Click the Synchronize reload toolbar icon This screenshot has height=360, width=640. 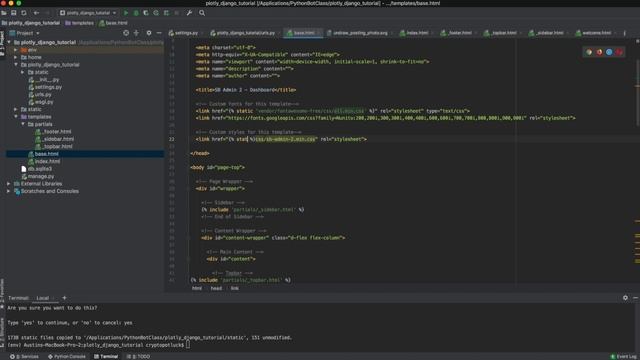pos(24,13)
